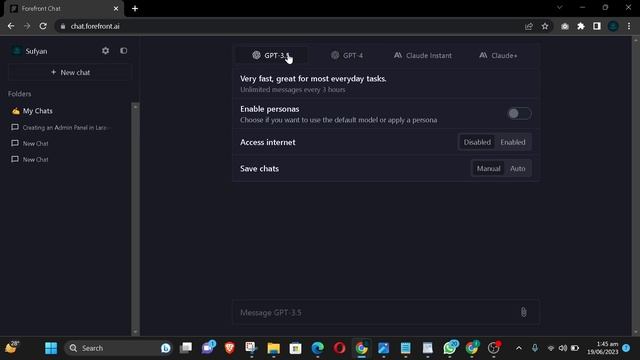This screenshot has height=360, width=640.
Task: Click the camera extension icon in the toolbar
Action: tap(565, 26)
